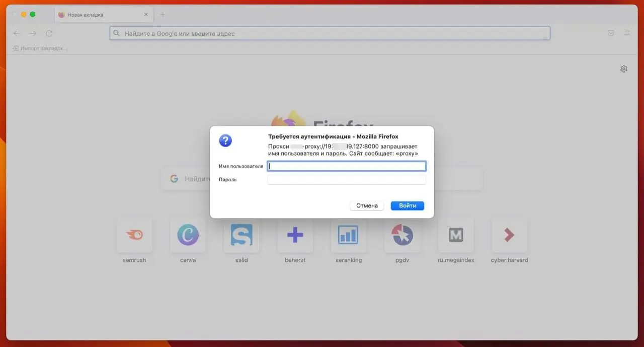Select the pgdv shortcut tile
644x347 pixels.
(402, 235)
